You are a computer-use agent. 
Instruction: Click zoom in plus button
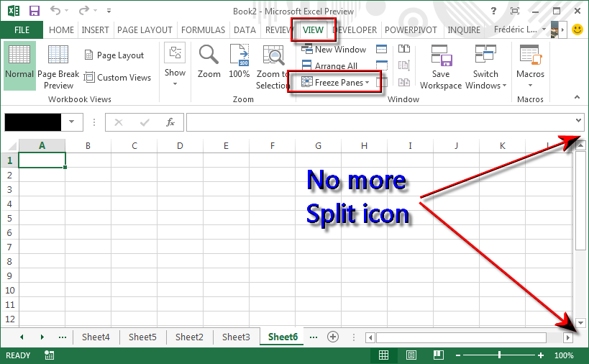point(540,355)
